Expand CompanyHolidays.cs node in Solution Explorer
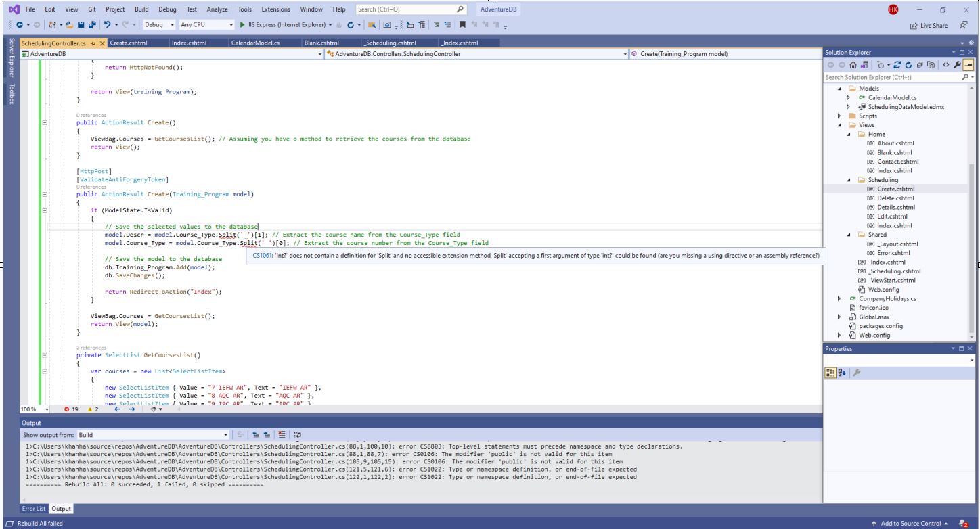The height and width of the screenshot is (529, 980). click(840, 298)
